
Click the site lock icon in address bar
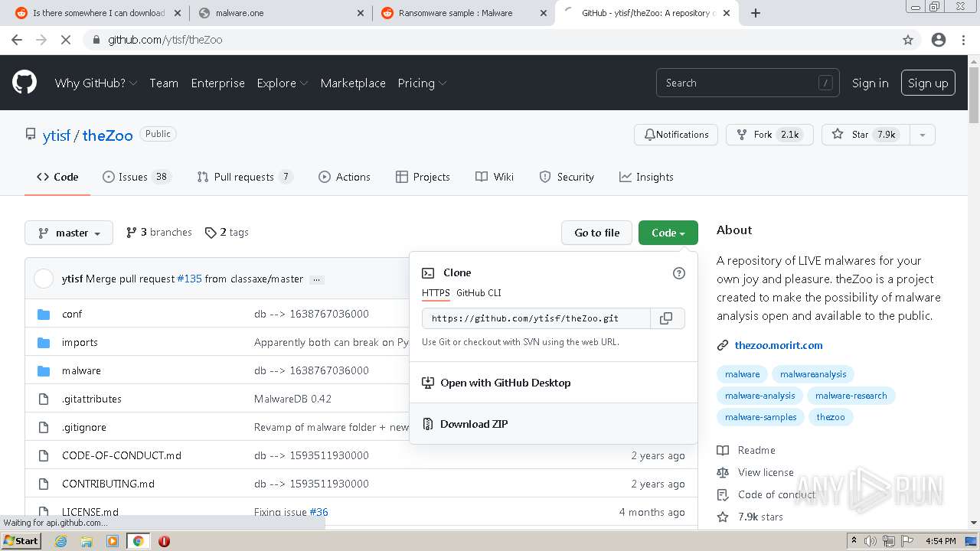[96, 40]
